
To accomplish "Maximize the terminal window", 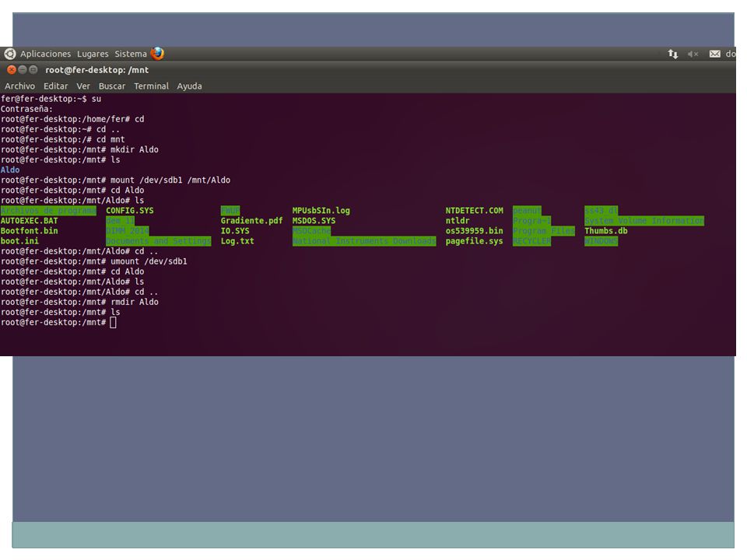I will pyautogui.click(x=33, y=69).
